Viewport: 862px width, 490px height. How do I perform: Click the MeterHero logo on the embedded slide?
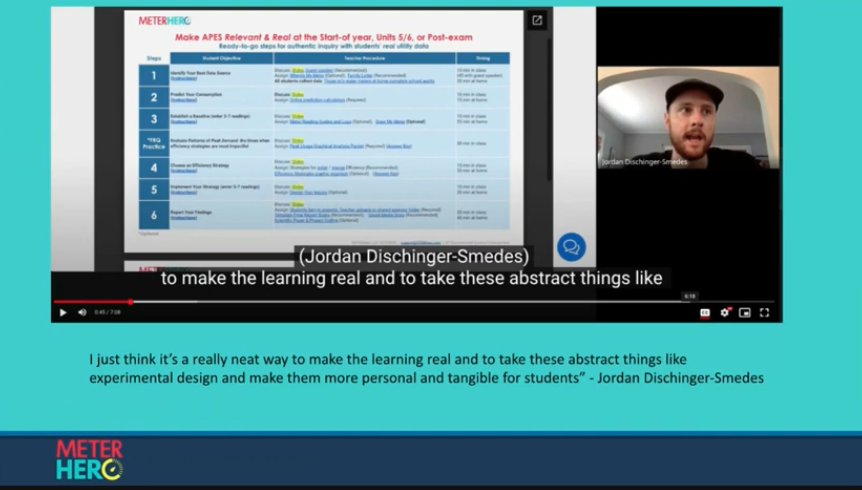[x=164, y=21]
